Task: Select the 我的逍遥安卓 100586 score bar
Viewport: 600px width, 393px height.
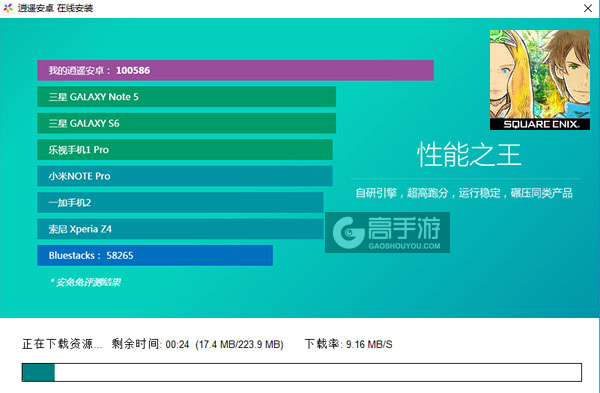Action: (235, 70)
